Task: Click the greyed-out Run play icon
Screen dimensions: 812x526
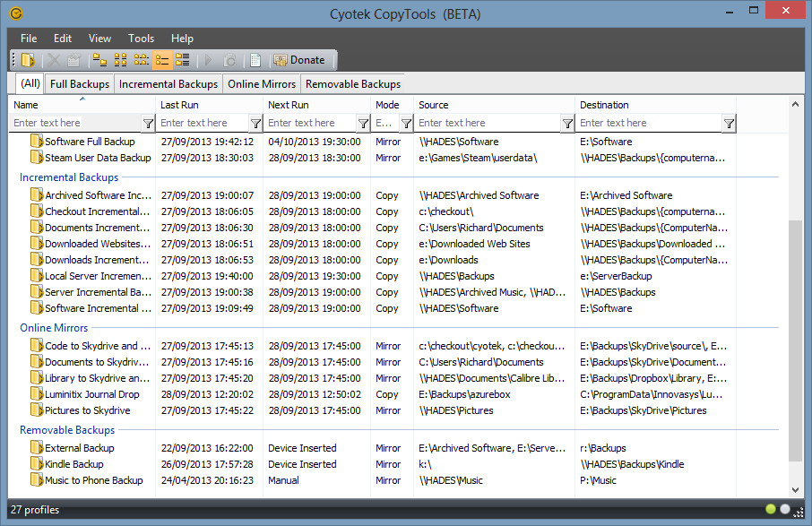Action: (x=209, y=60)
